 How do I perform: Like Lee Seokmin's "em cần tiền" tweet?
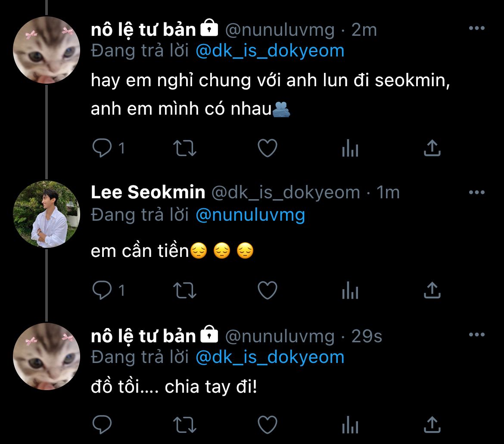267,291
